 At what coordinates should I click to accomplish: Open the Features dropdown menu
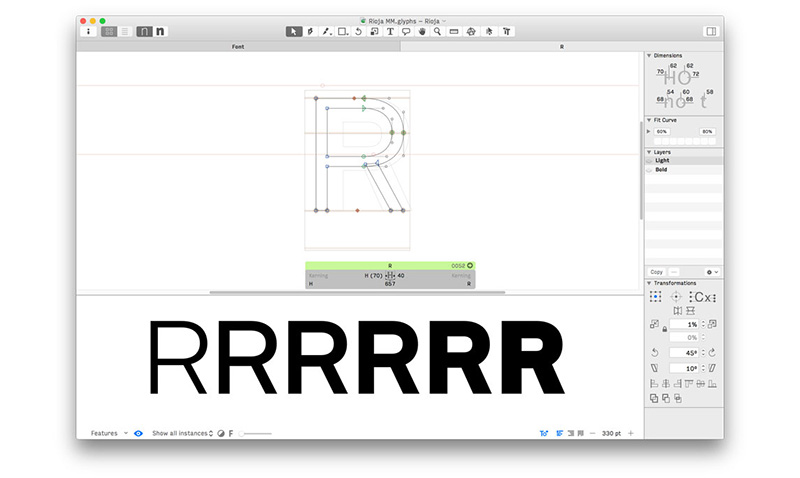(x=108, y=433)
